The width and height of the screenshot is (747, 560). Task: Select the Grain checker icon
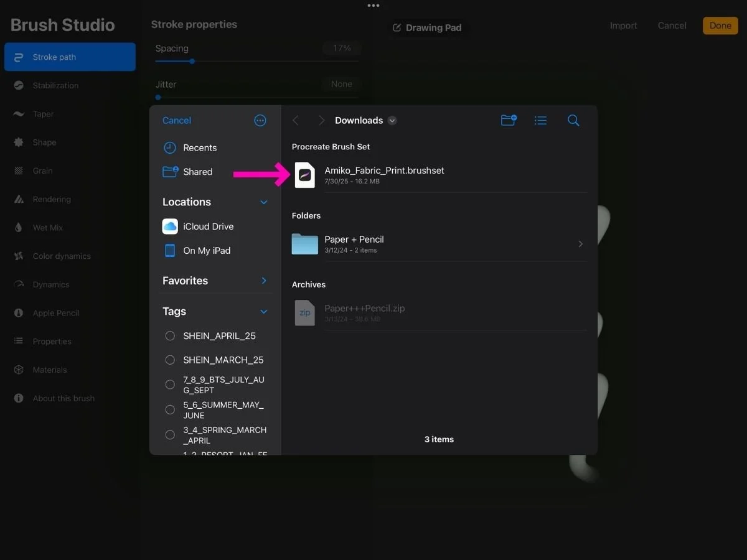point(19,170)
